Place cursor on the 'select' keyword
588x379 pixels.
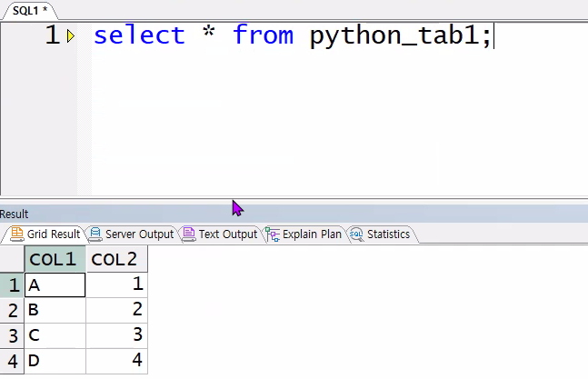coord(139,35)
